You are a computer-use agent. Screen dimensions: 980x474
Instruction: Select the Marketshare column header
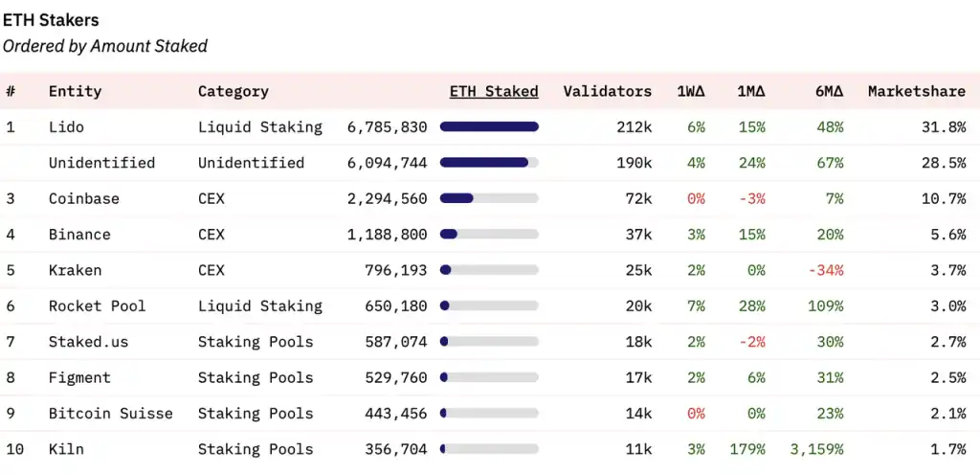916,91
